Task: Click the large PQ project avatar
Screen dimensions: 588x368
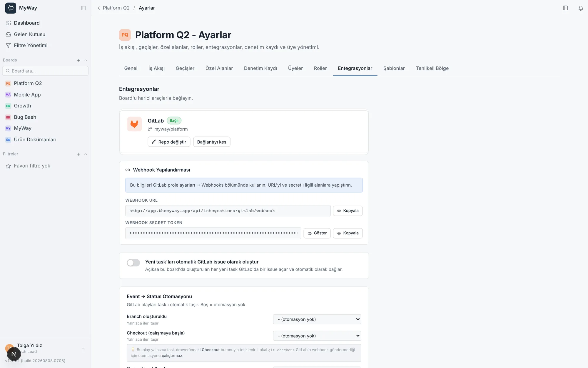Action: coord(125,35)
